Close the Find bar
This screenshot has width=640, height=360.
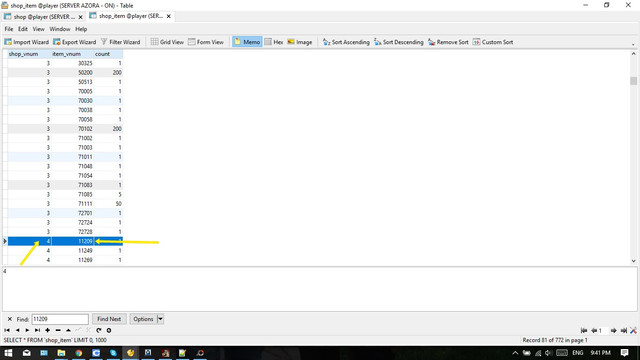tap(10, 319)
